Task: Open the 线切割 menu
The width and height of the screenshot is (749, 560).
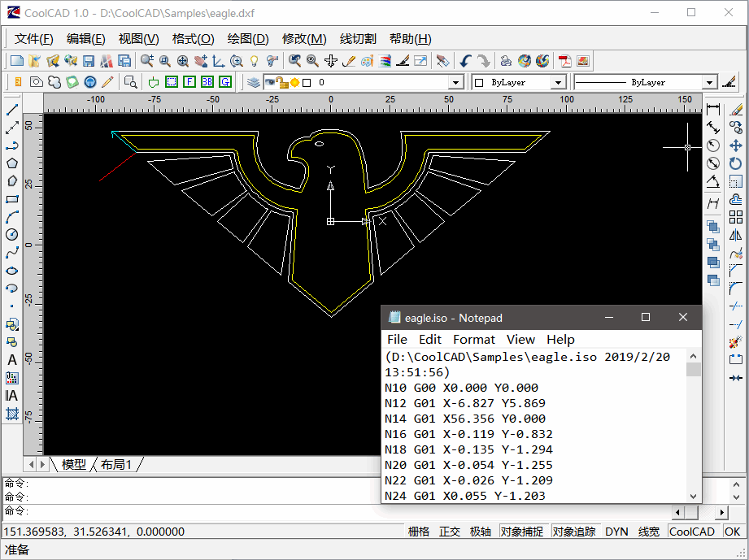Action: [x=358, y=39]
